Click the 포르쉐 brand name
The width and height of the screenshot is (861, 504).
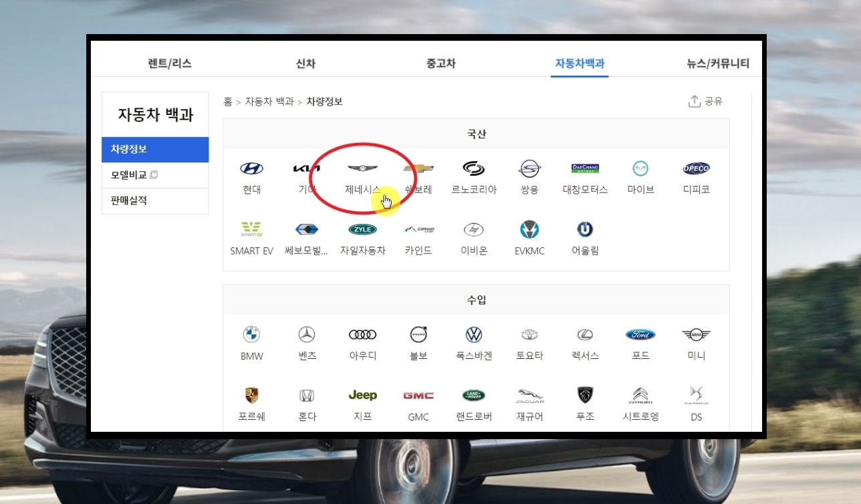click(x=251, y=416)
